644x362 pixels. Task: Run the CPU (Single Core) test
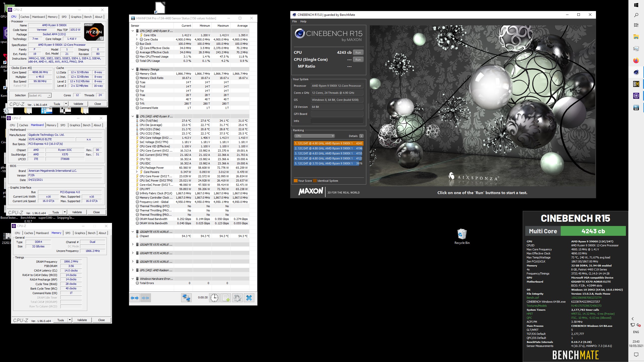click(358, 60)
